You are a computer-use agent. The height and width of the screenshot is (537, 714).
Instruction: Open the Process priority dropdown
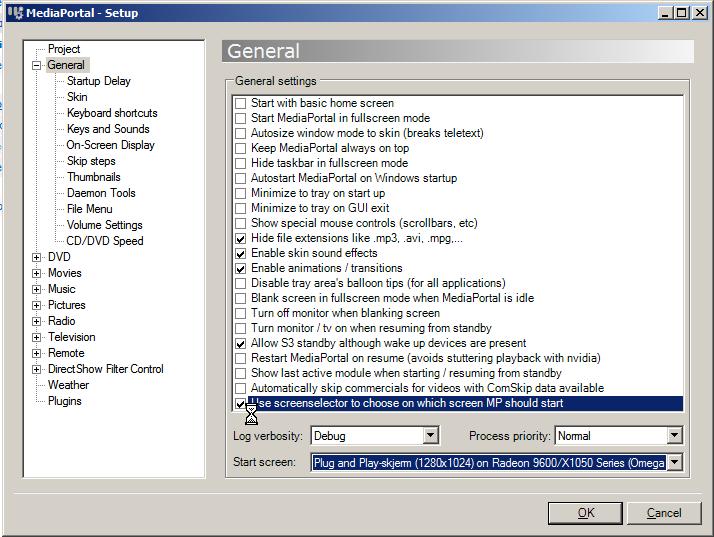(x=674, y=435)
